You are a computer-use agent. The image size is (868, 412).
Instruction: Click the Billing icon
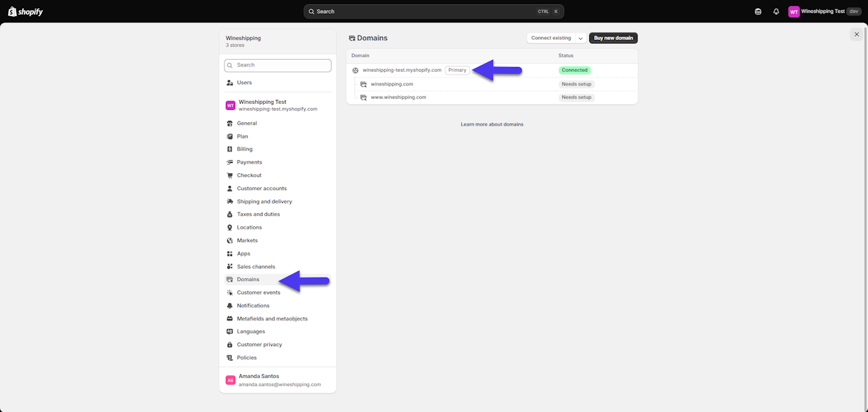tap(230, 149)
